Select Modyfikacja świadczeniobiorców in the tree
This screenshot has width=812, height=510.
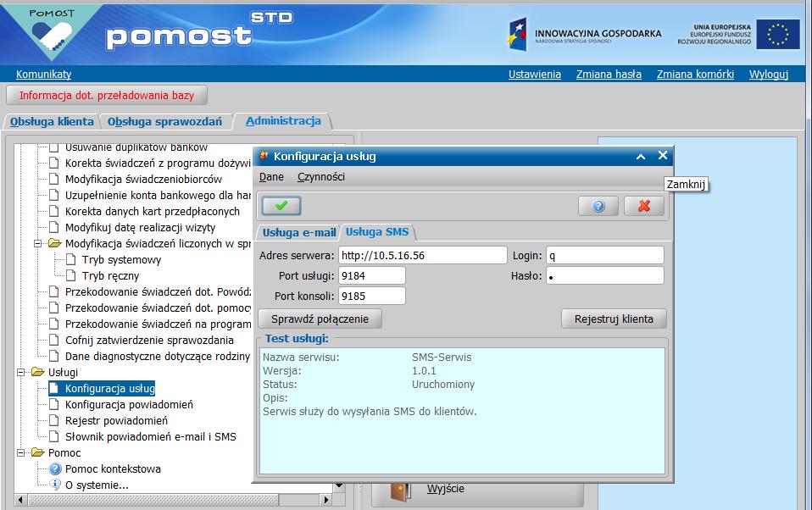[143, 179]
